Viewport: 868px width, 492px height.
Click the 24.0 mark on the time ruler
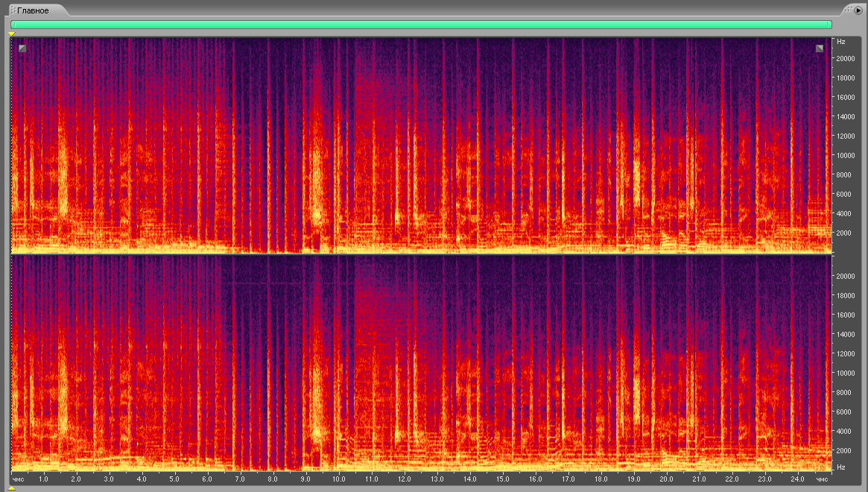[798, 479]
